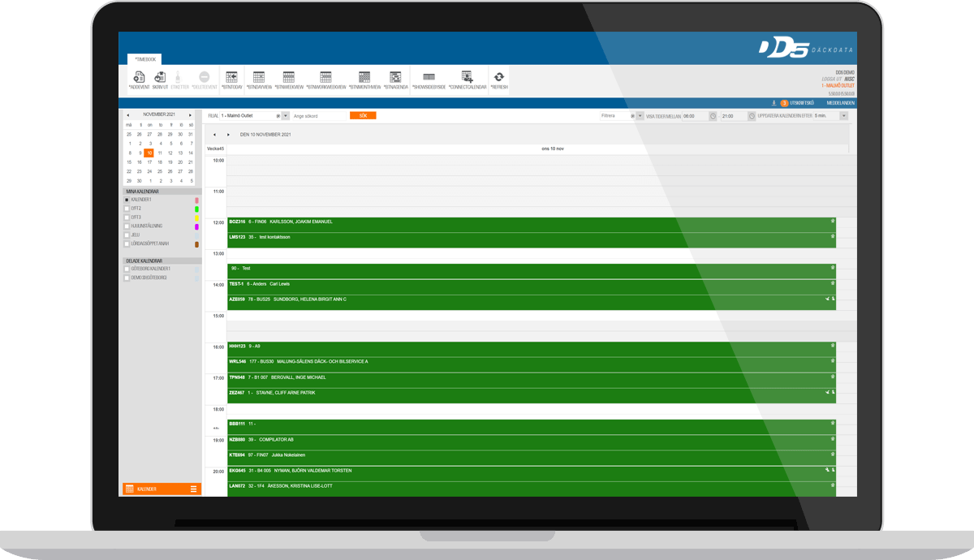The height and width of the screenshot is (560, 974).
Task: Open the Month View calendar layout
Action: click(x=365, y=78)
